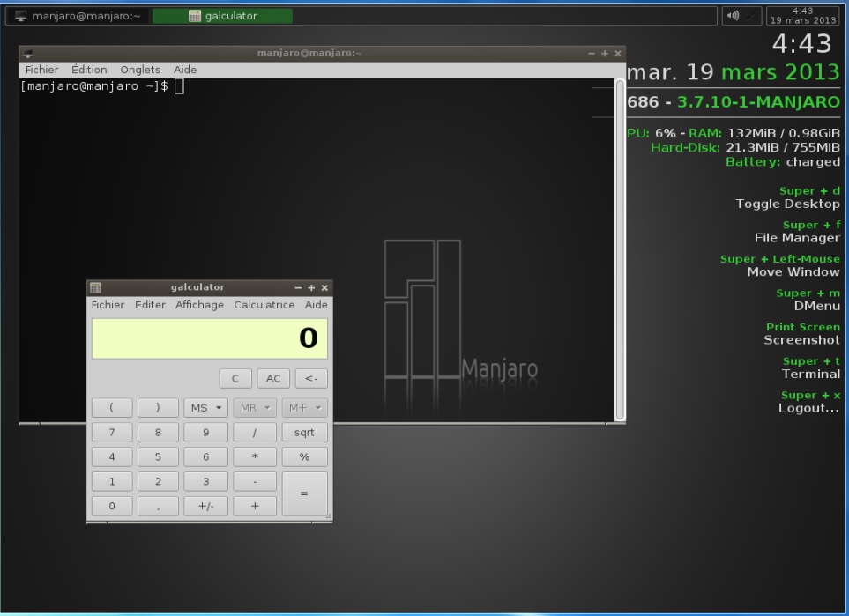Click the plus + button
Screen dimensions: 849x616
coord(255,506)
